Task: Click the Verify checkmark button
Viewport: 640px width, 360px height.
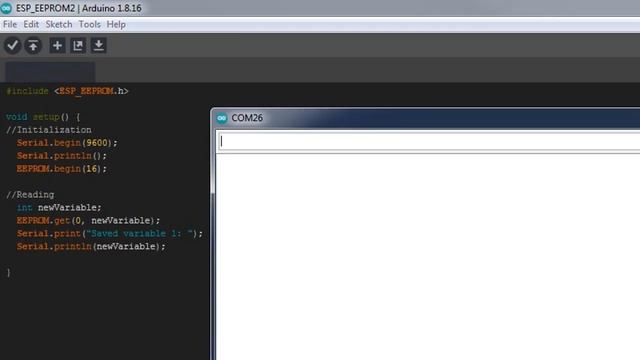Action: coord(12,45)
